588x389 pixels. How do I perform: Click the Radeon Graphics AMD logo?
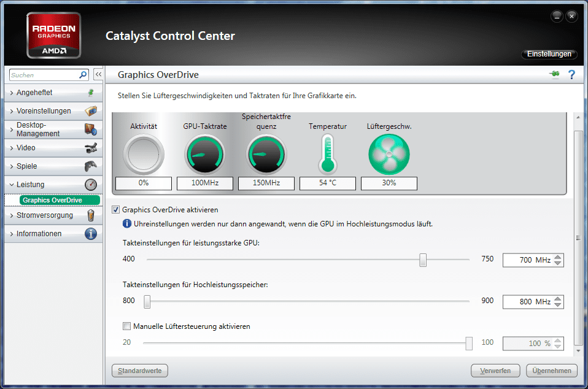click(53, 35)
